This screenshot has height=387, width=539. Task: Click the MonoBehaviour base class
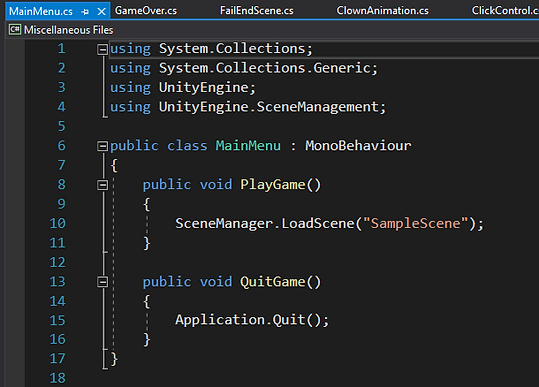[x=358, y=146]
